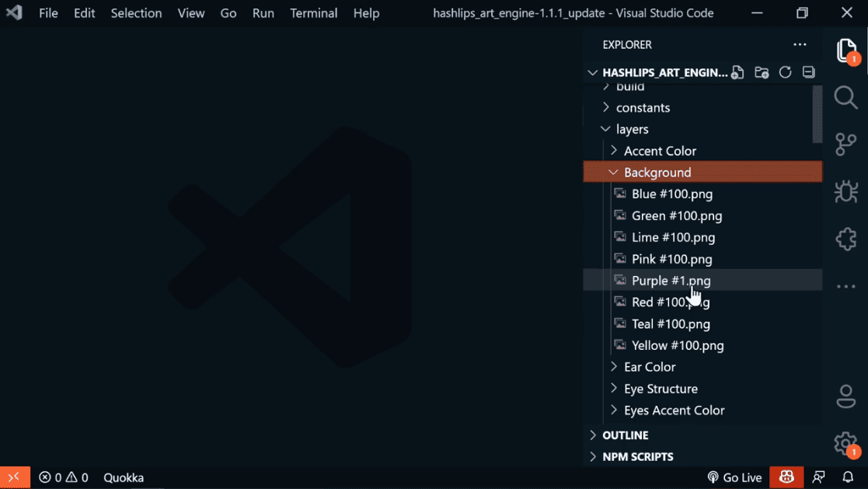The image size is (868, 489).
Task: Collapse the Background folder
Action: 613,173
